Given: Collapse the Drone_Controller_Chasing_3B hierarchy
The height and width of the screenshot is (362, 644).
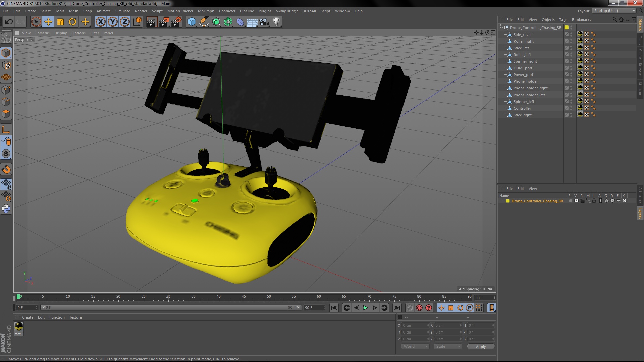Looking at the screenshot, I should (501, 28).
